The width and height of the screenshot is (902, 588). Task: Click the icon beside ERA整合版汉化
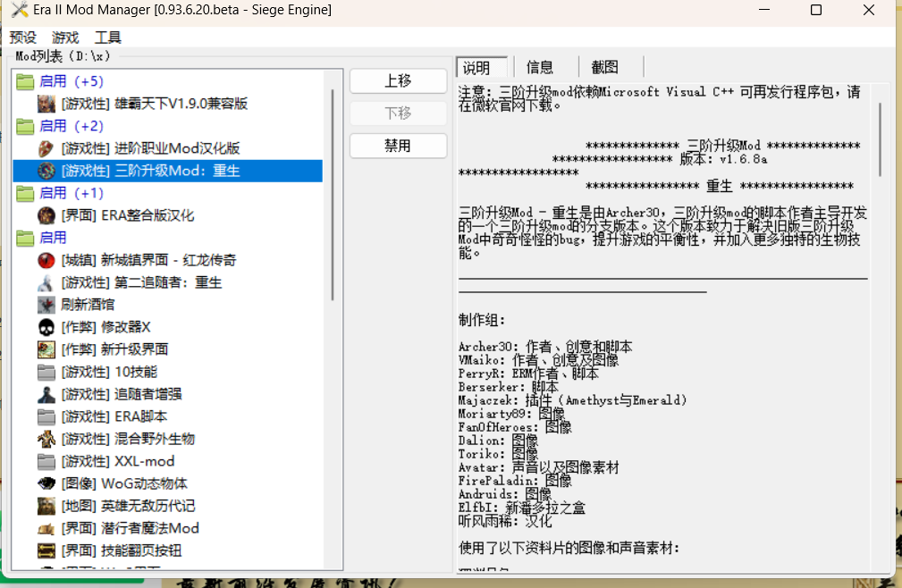click(x=46, y=215)
